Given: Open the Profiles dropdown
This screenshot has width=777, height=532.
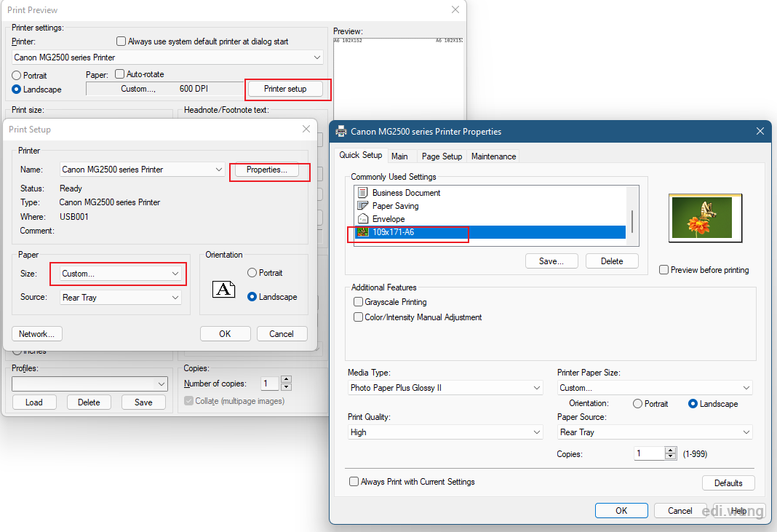Looking at the screenshot, I should [x=89, y=384].
